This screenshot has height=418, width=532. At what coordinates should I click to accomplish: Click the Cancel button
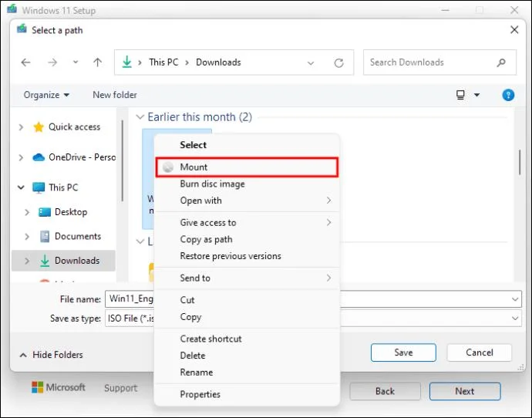(x=479, y=352)
